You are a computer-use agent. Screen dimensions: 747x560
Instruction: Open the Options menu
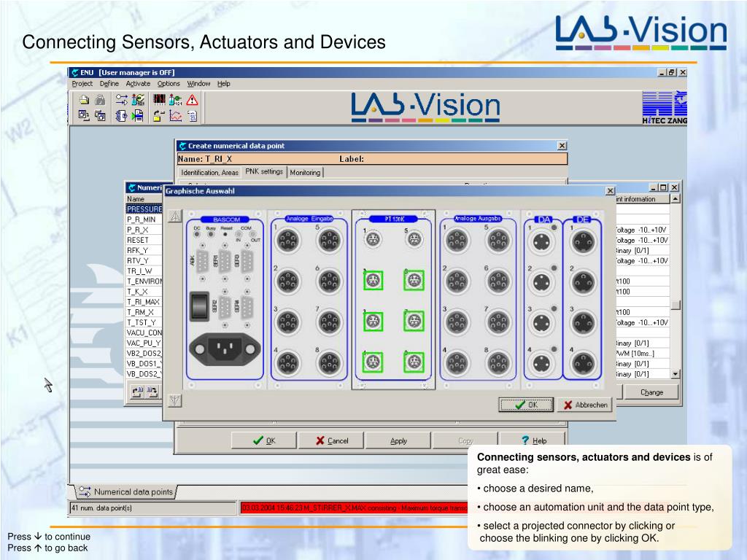point(169,83)
